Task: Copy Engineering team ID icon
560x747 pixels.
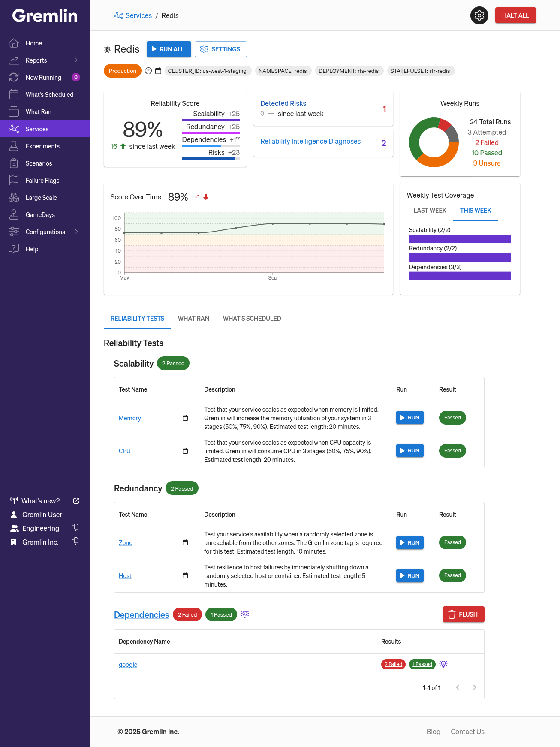Action: pyautogui.click(x=75, y=528)
